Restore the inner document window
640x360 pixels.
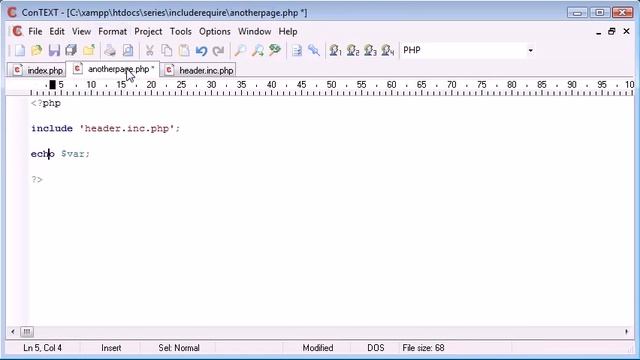(x=611, y=31)
